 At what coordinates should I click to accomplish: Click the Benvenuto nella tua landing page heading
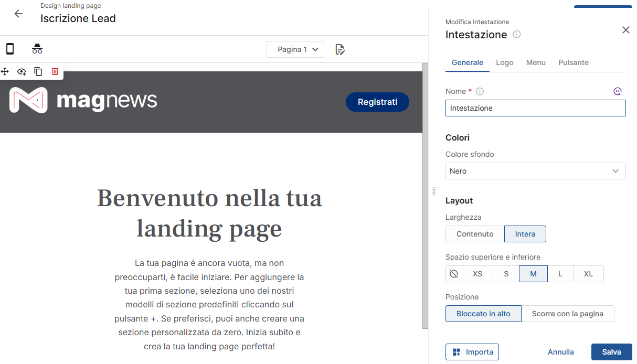[209, 213]
